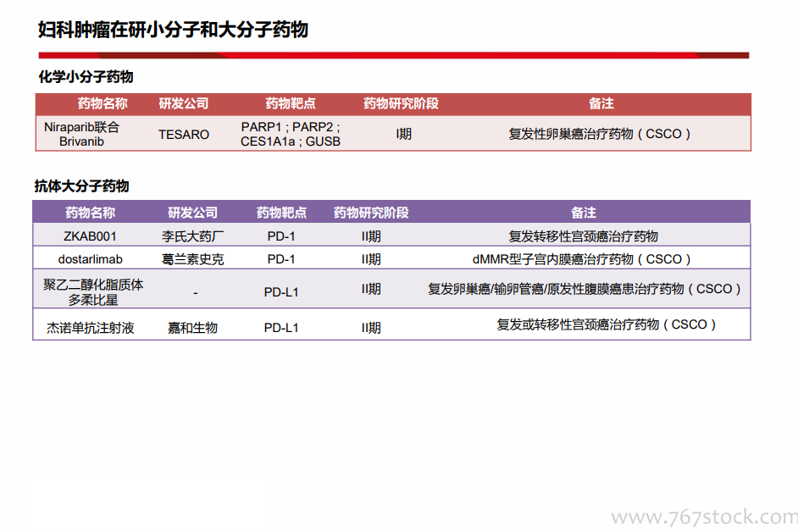
Task: Select the 李氏大药厂 company cell
Action: click(x=193, y=236)
